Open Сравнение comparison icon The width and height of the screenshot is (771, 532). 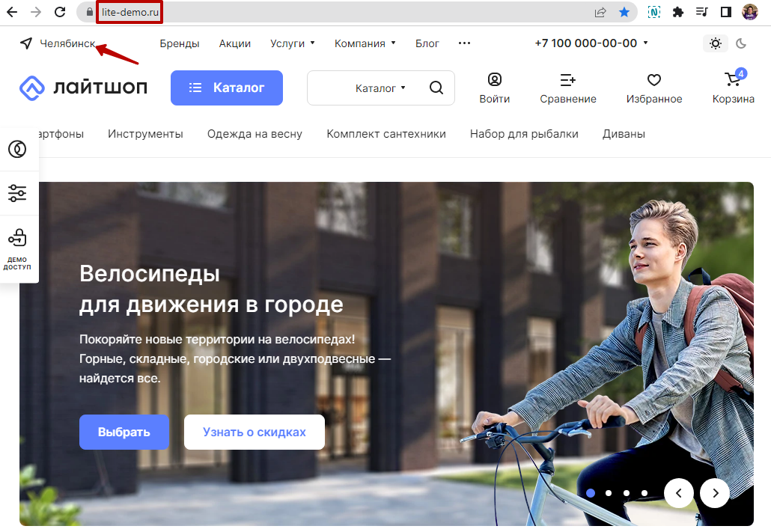(568, 88)
